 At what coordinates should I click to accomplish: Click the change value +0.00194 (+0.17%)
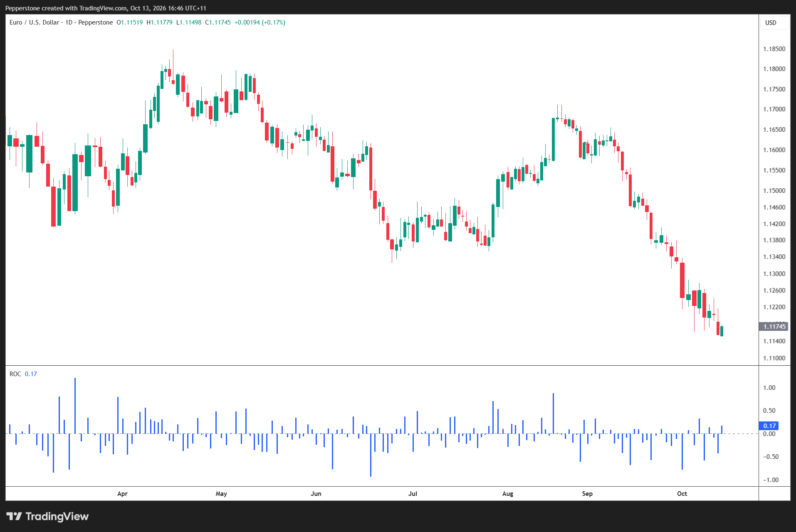pos(260,22)
